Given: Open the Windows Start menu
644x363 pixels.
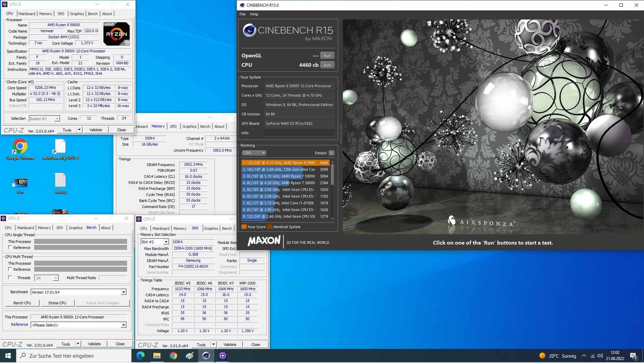Looking at the screenshot, I should 8,356.
